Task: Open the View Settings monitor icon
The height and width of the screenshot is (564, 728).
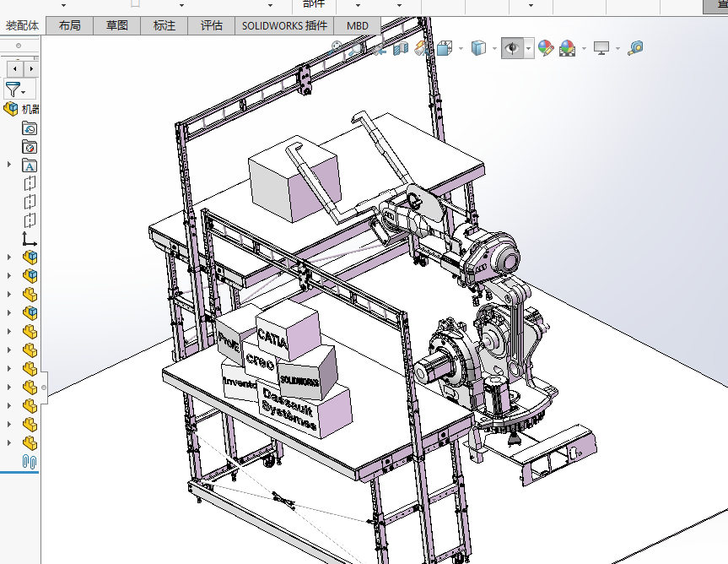Action: (x=601, y=49)
